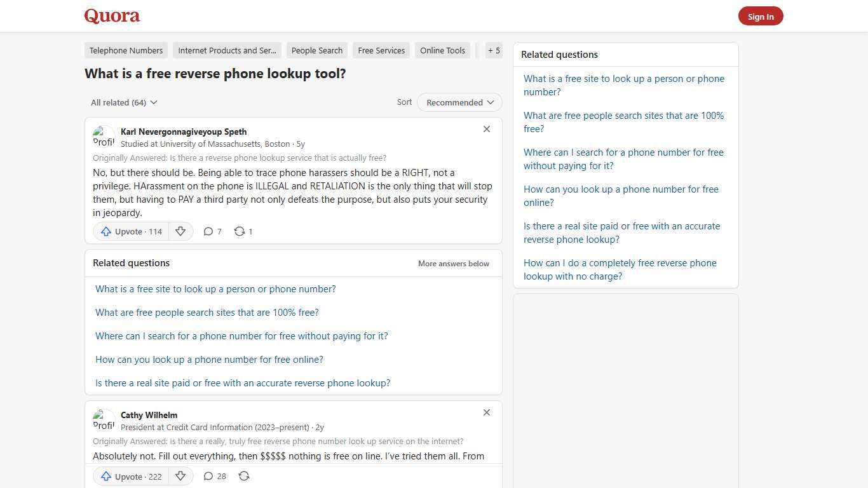This screenshot has width=868, height=488.
Task: Open the 28 comments on Cathy's answer
Action: tap(214, 476)
